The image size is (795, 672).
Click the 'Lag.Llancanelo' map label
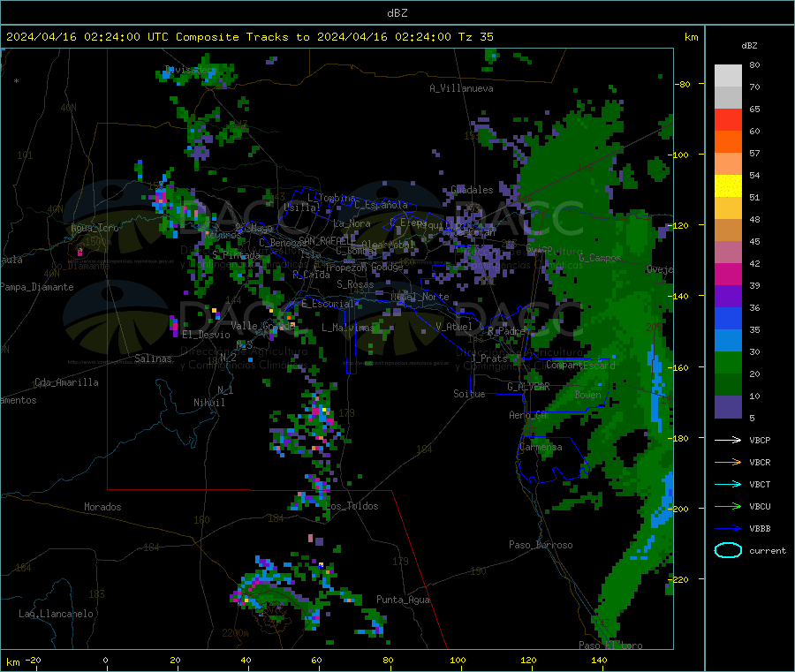click(x=56, y=614)
